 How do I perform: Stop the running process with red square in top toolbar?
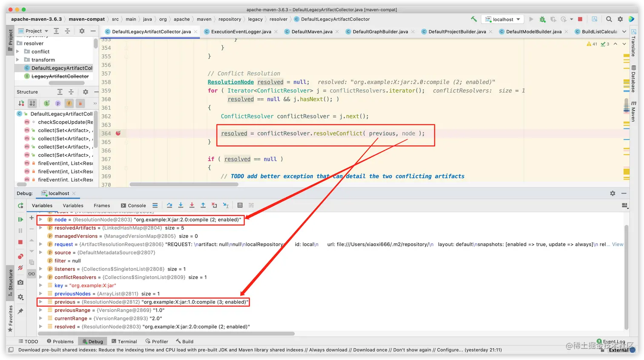[580, 19]
